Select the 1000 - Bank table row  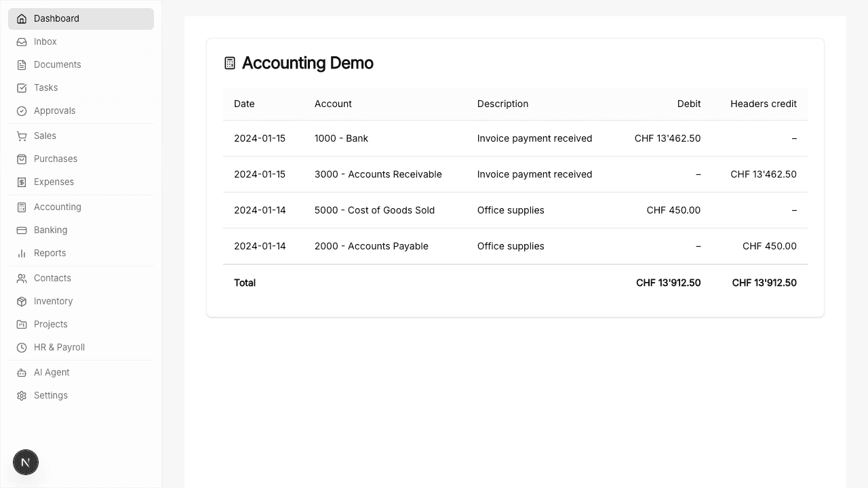515,138
